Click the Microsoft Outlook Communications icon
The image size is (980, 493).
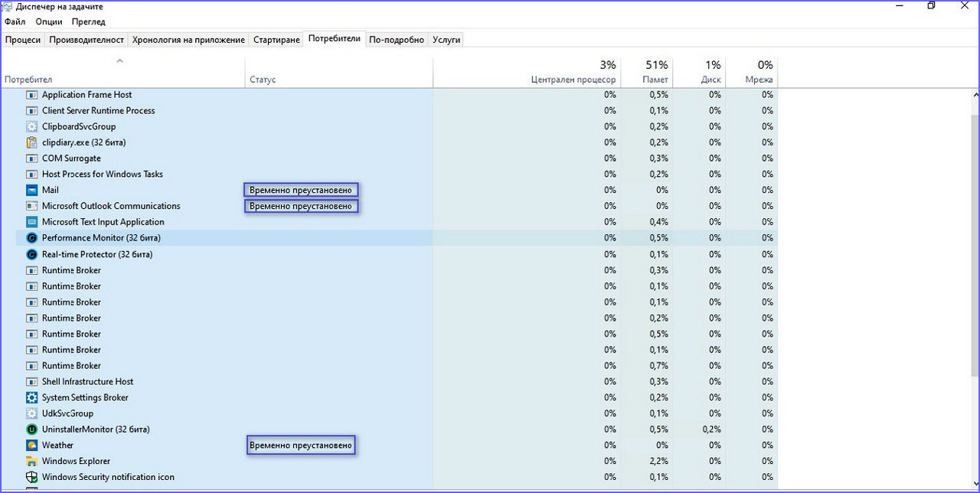(31, 207)
